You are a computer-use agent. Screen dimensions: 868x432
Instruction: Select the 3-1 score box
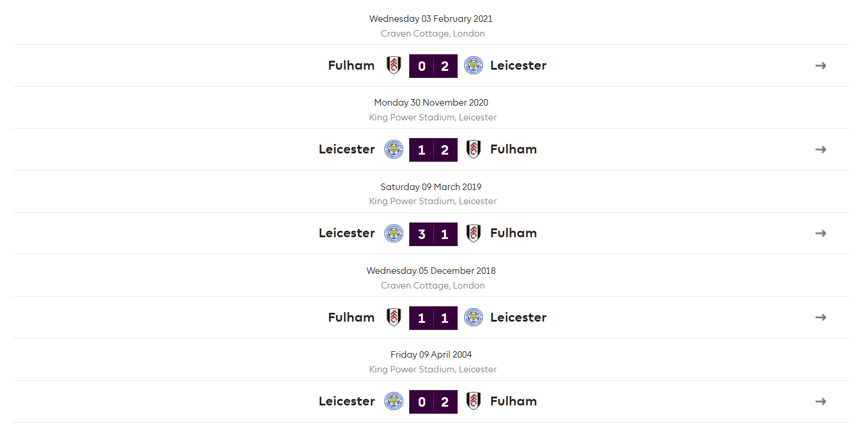click(x=433, y=234)
